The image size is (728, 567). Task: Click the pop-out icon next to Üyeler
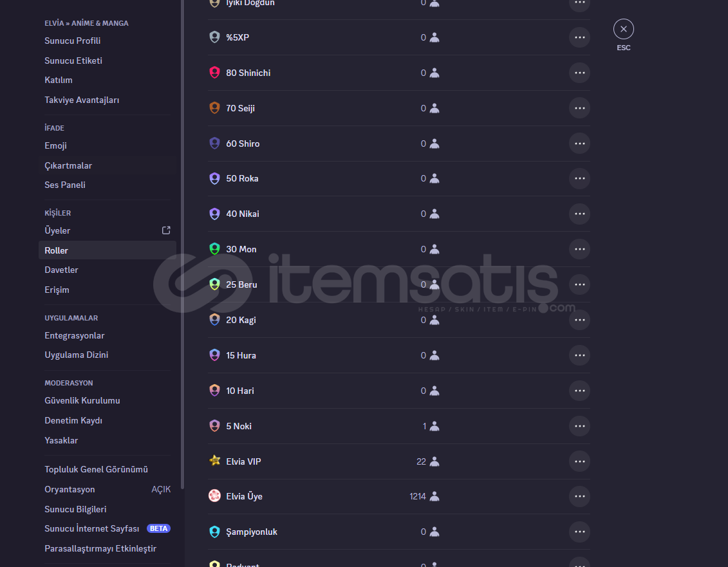coord(166,230)
